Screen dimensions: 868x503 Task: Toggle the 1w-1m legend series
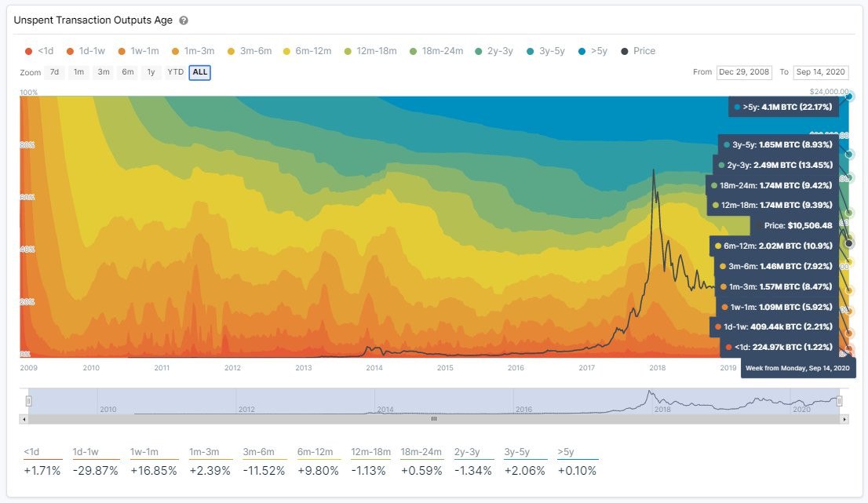point(138,51)
